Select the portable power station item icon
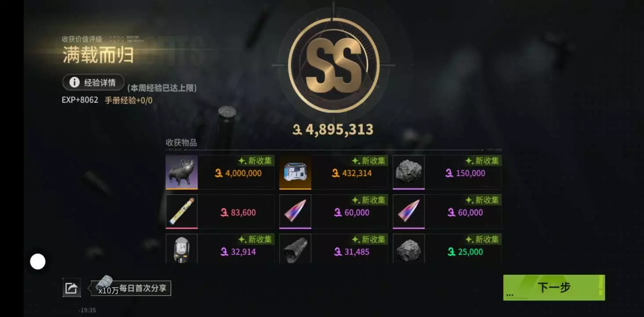This screenshot has height=317, width=644. [295, 172]
